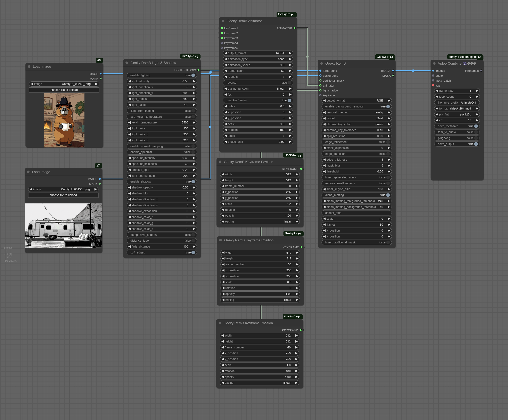Click the Video Combine node collapse dot
Screen dimensions: 508x420
pyautogui.click(x=434, y=63)
